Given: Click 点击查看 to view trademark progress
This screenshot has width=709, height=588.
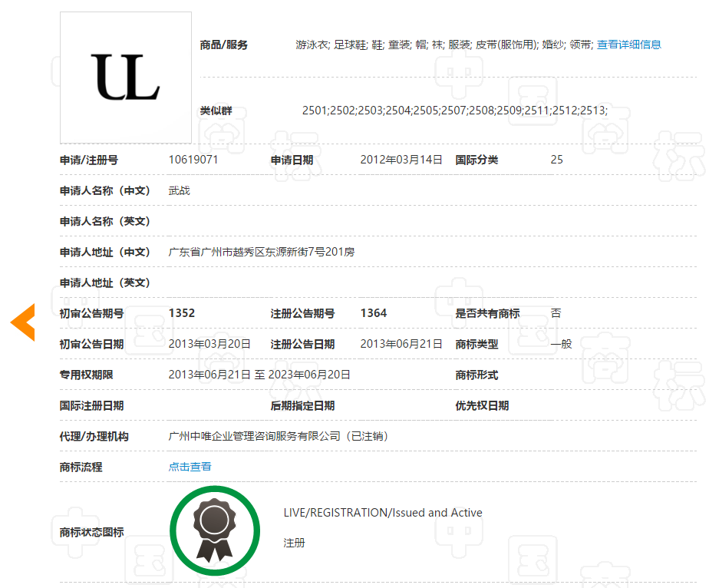Looking at the screenshot, I should [x=190, y=466].
